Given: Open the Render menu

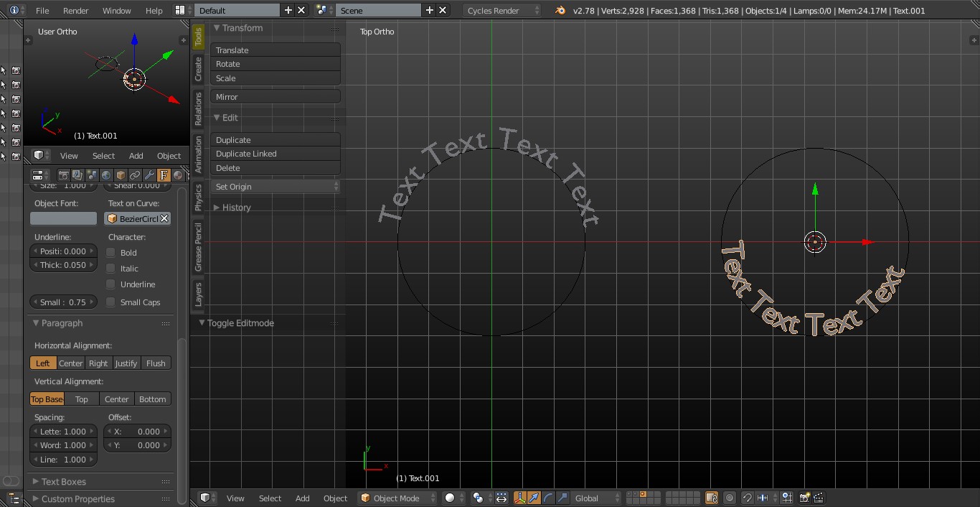Looking at the screenshot, I should pos(76,10).
